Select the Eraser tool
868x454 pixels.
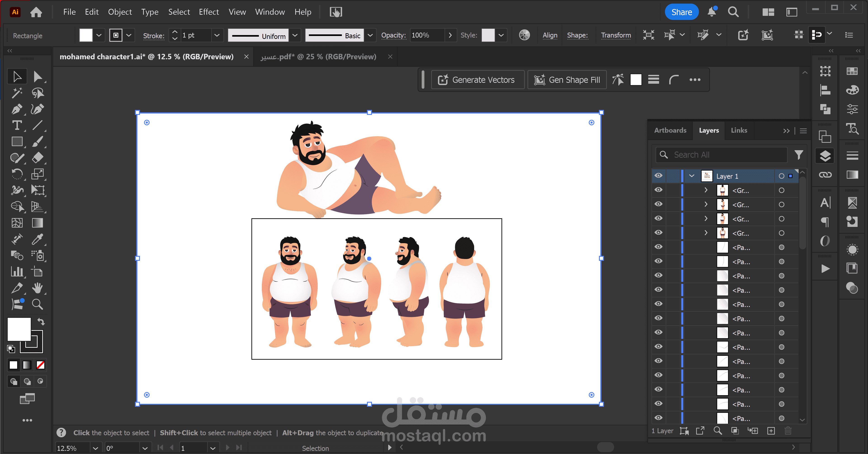37,158
